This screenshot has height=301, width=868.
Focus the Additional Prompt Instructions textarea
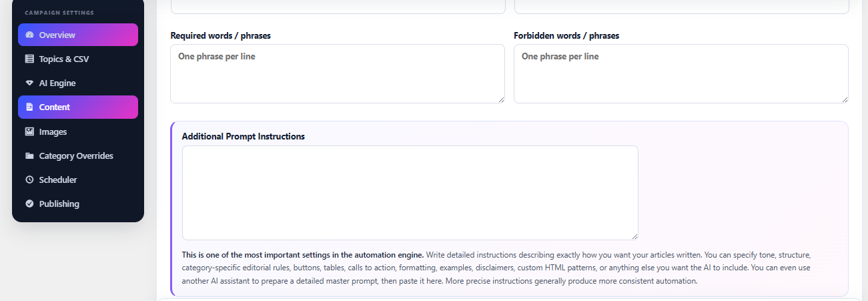pos(410,193)
